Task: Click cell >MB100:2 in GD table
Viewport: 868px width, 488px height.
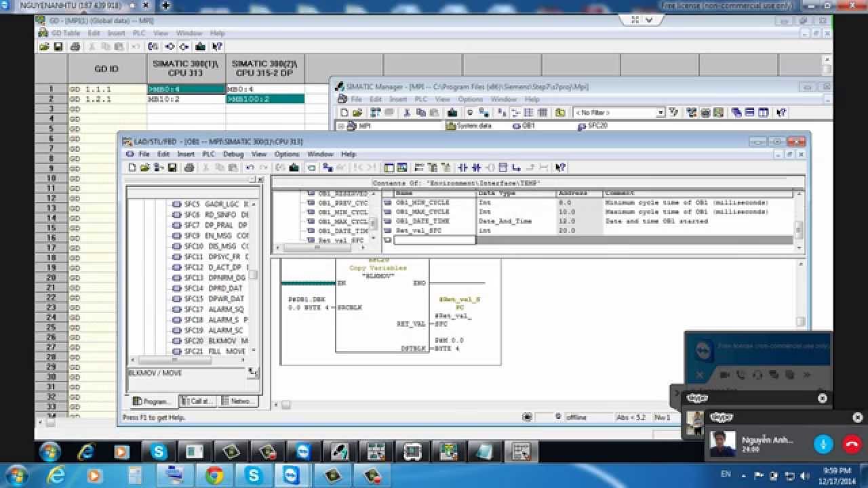Action: tap(265, 99)
